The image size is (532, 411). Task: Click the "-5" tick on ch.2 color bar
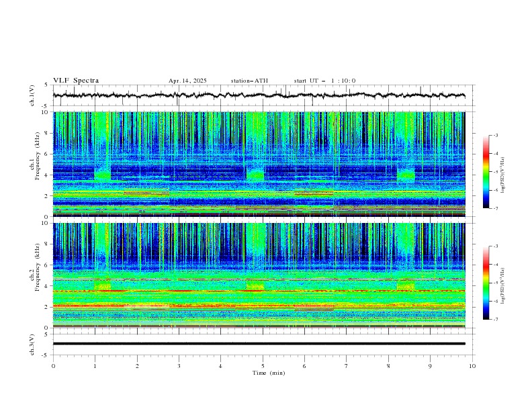point(495,283)
